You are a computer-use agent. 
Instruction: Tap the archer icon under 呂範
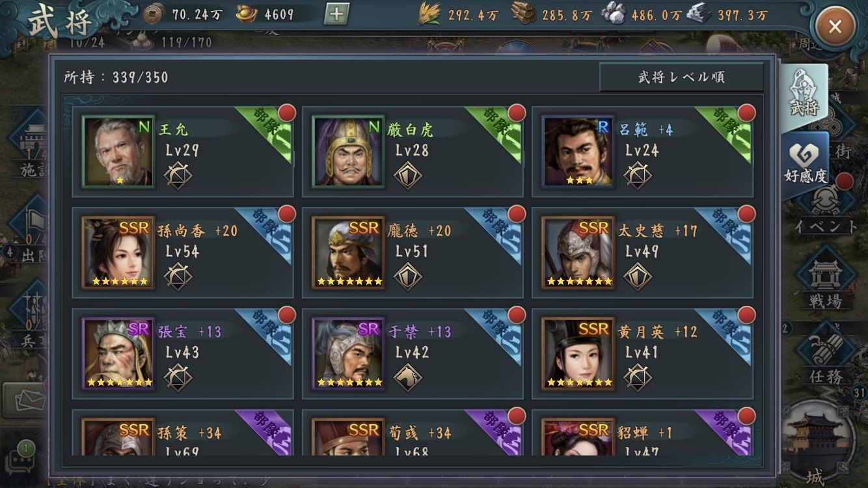[637, 175]
